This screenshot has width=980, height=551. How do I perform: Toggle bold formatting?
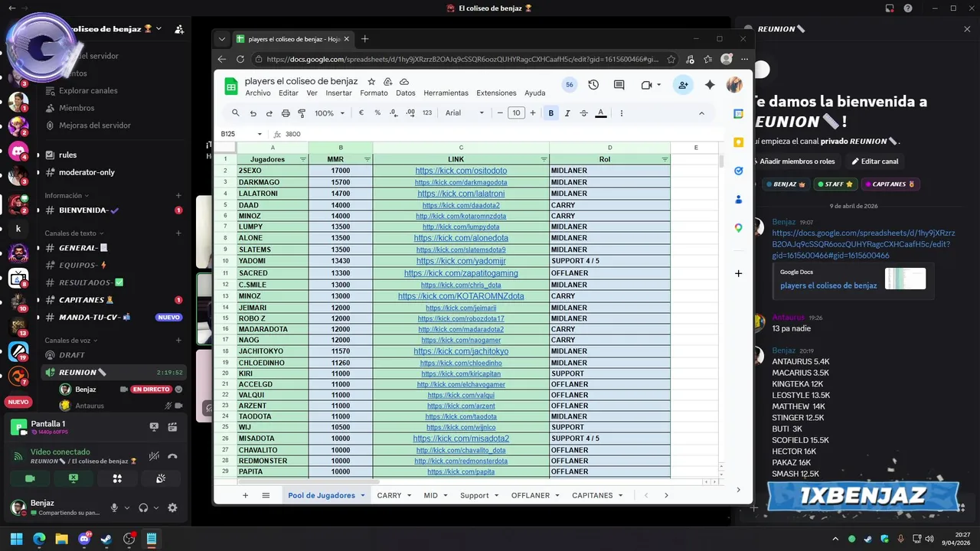tap(550, 113)
